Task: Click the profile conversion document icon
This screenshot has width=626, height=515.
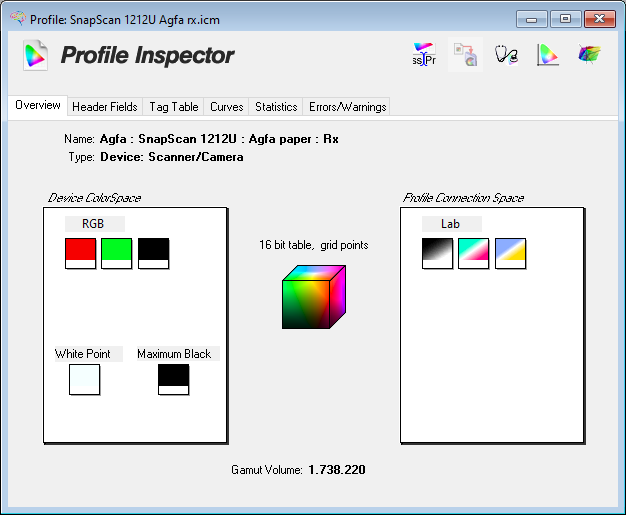Action: coord(466,55)
